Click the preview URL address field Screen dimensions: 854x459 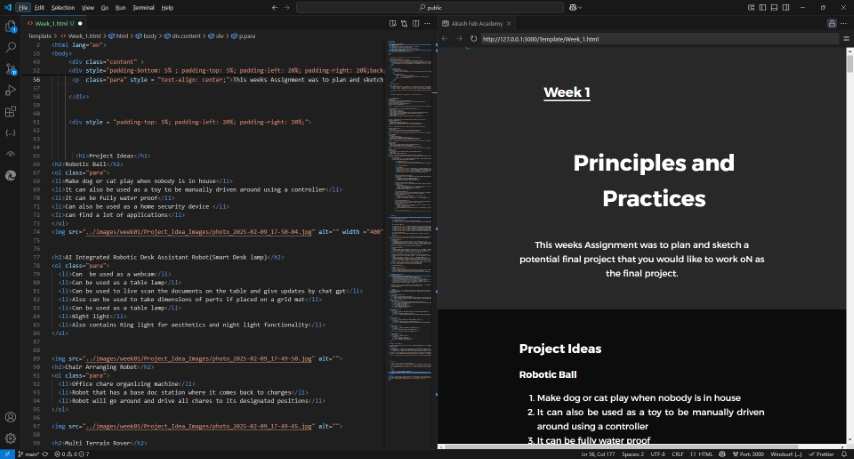(658, 39)
